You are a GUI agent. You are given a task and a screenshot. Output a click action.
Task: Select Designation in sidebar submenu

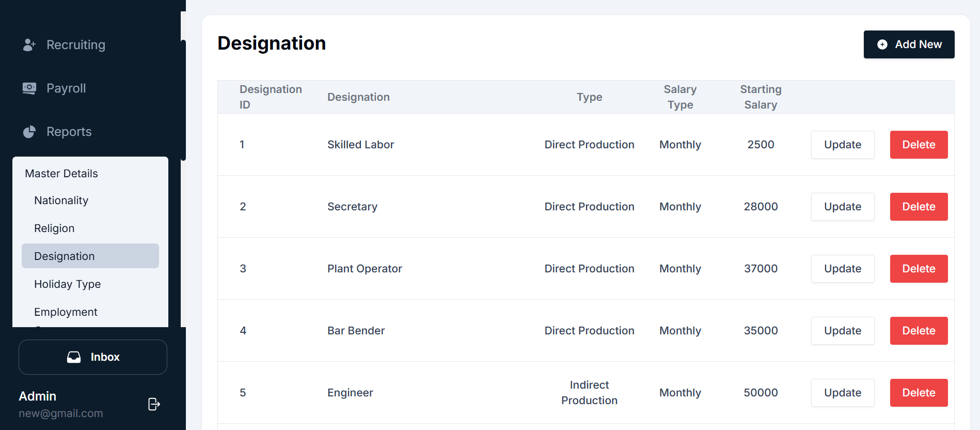(x=90, y=256)
